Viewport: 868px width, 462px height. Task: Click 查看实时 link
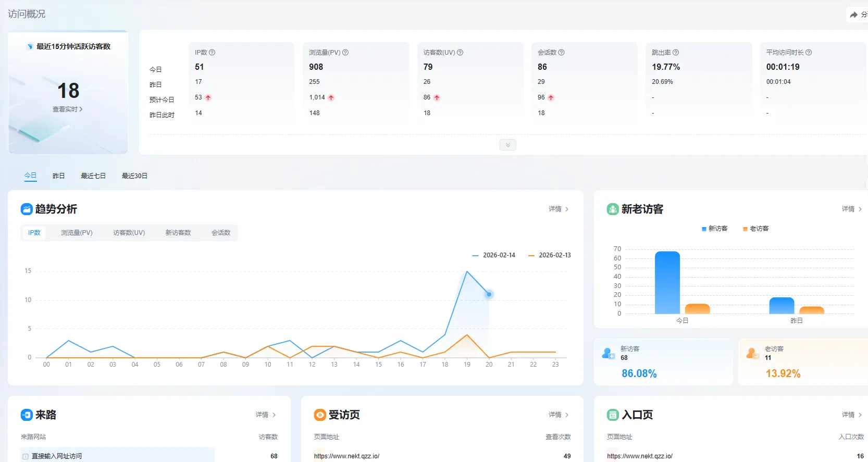[x=67, y=109]
